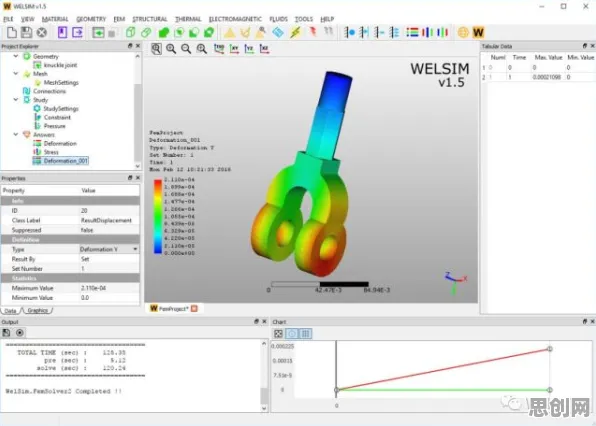The image size is (596, 426).
Task: Open the ELECTROMAGNETIC menu
Action: [235, 19]
